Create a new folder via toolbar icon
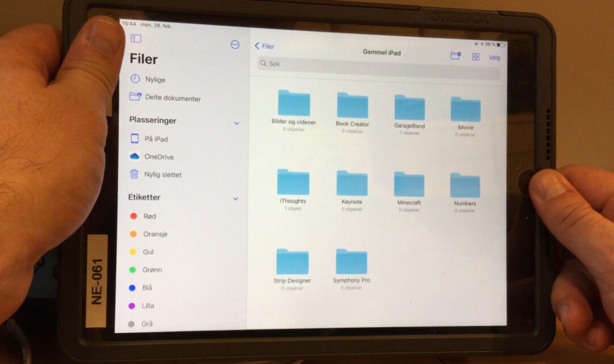Image resolution: width=614 pixels, height=364 pixels. (455, 56)
